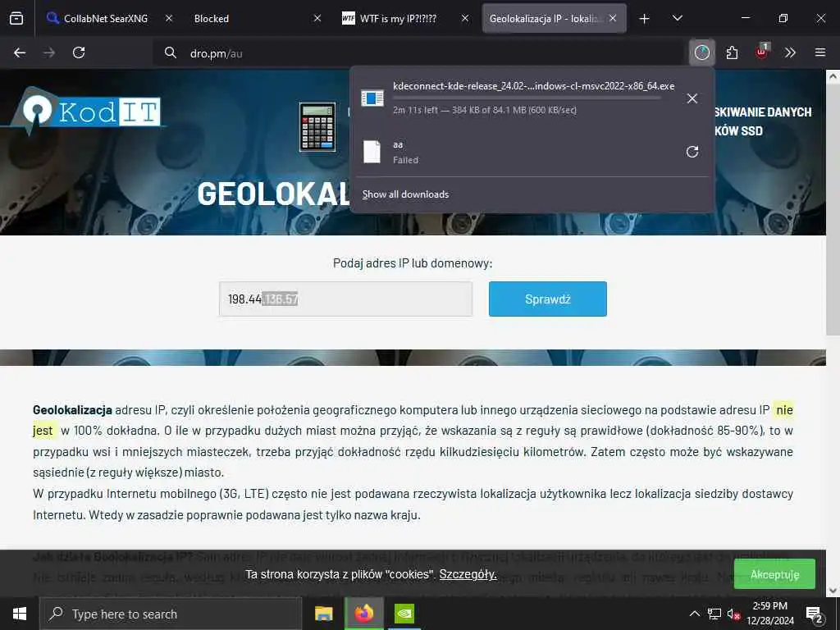Show hidden system tray icons
840x630 pixels.
tap(694, 614)
